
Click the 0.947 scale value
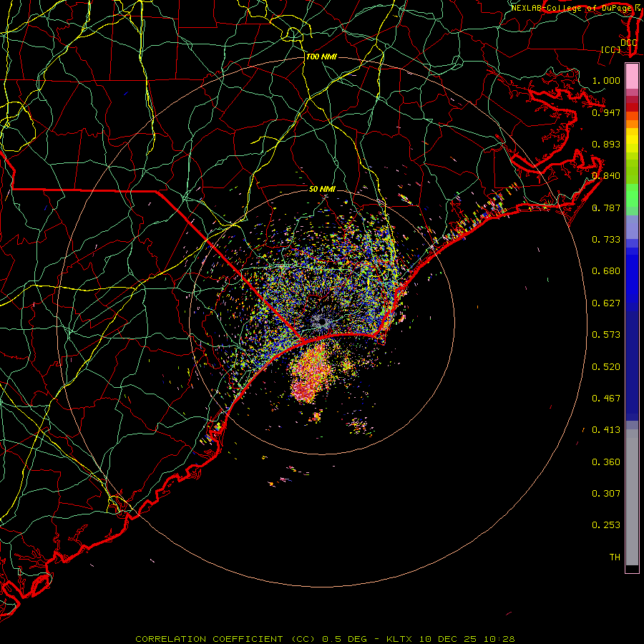(606, 112)
